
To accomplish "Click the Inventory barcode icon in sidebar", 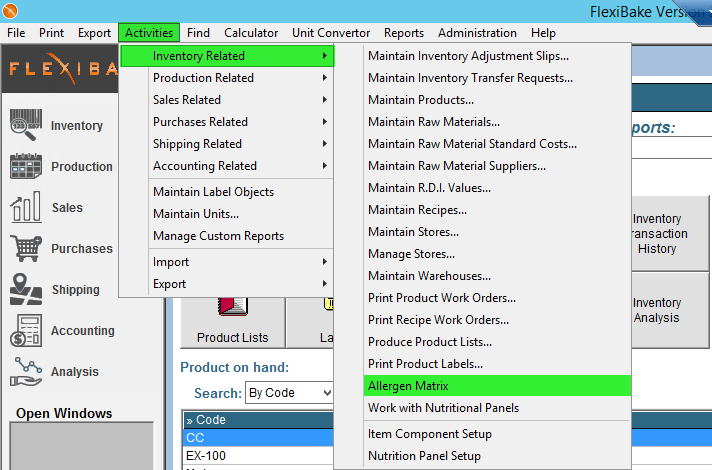I will [x=26, y=125].
